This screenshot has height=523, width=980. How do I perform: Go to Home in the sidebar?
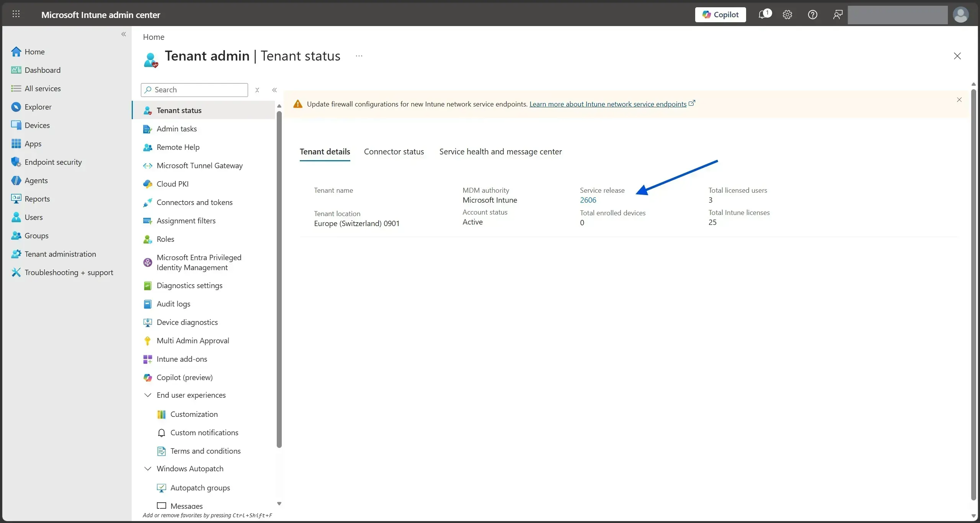[x=34, y=52]
